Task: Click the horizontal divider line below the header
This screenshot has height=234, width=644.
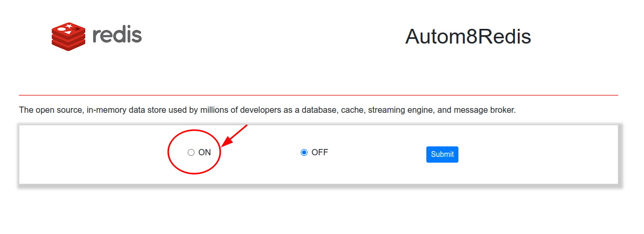Action: point(318,95)
